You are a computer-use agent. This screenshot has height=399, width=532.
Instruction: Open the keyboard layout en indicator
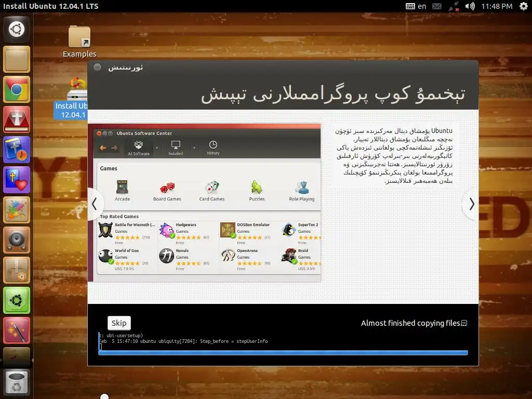[x=416, y=6]
